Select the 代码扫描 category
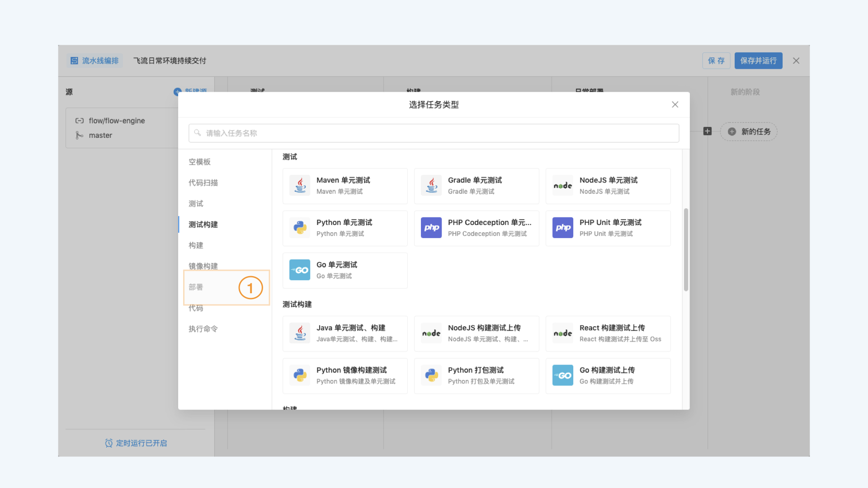 point(203,183)
